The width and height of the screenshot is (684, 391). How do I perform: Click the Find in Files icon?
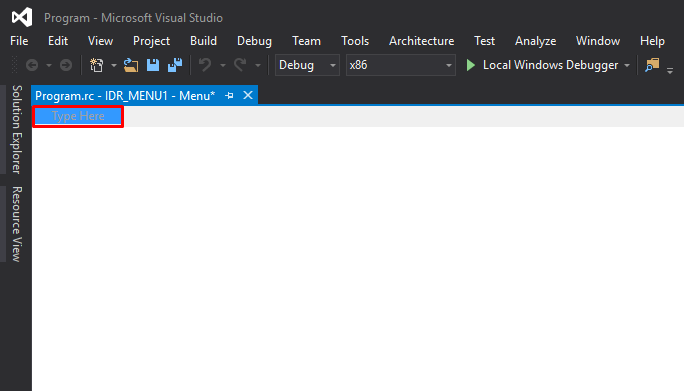click(652, 65)
